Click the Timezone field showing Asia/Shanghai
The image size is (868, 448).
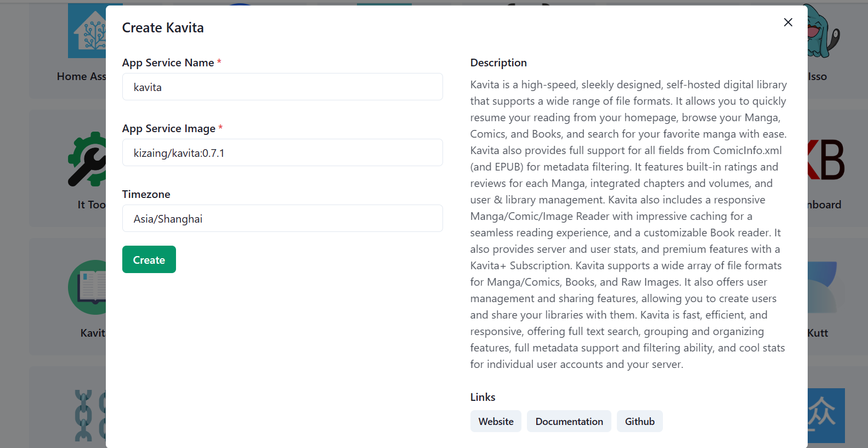pyautogui.click(x=282, y=219)
